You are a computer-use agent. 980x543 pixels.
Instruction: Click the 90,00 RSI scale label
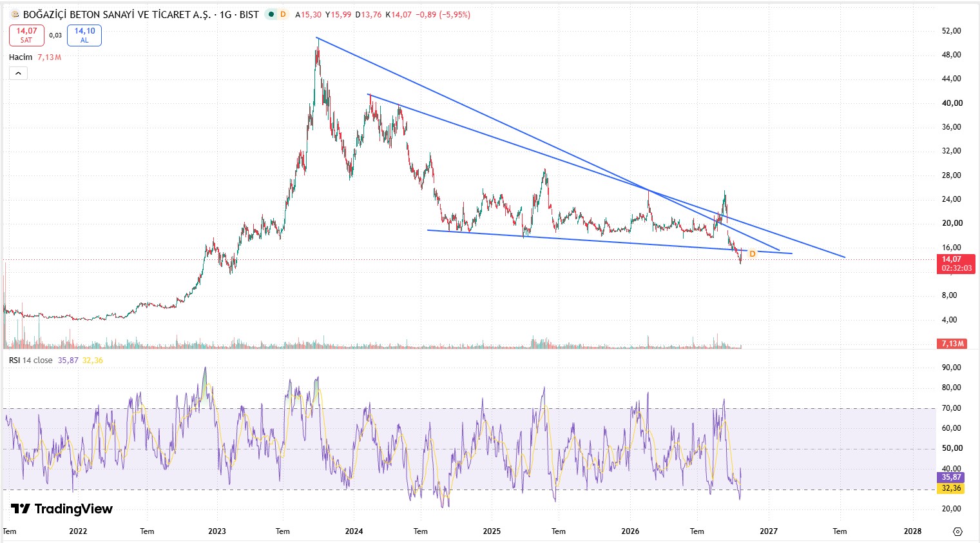click(x=951, y=368)
